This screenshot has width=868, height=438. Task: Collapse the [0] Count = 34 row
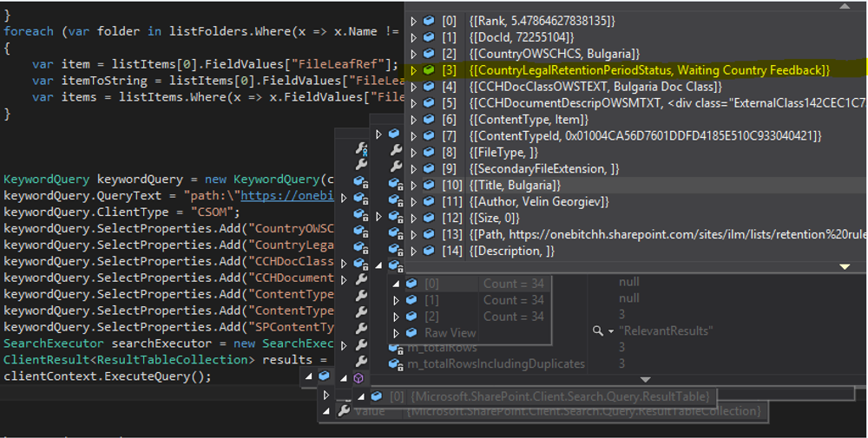396,284
